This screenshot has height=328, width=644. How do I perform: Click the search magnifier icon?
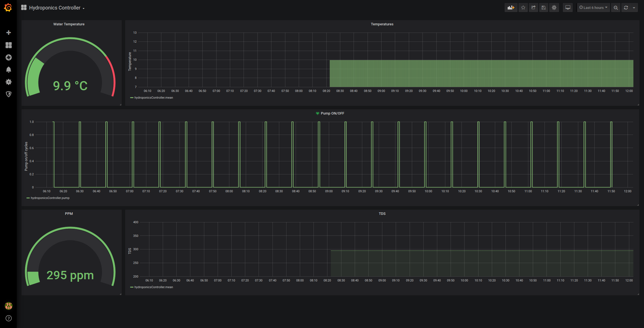point(615,8)
